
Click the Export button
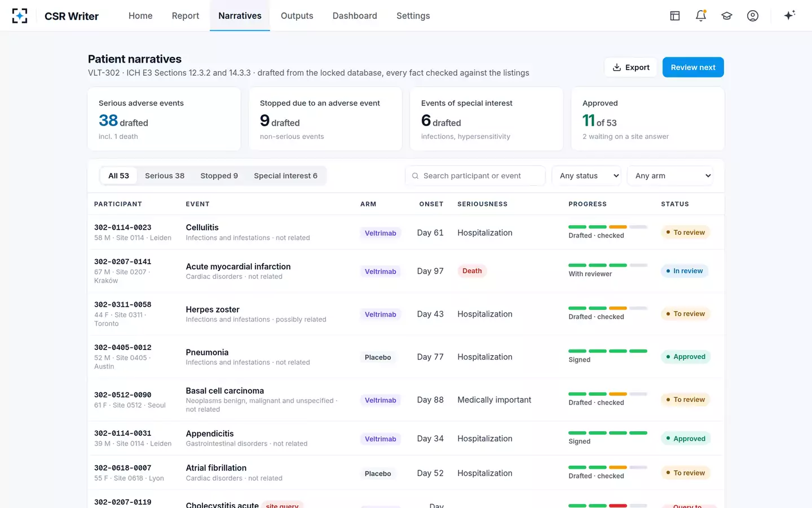click(631, 67)
